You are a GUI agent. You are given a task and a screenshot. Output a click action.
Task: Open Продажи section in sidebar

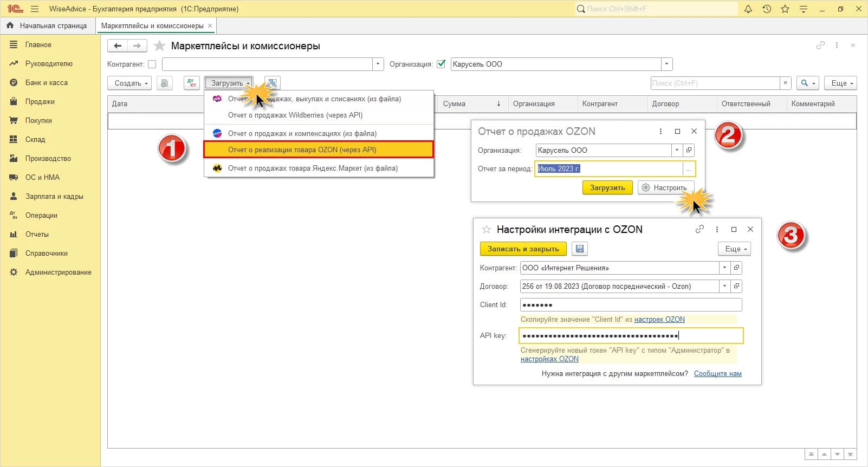[x=40, y=101]
